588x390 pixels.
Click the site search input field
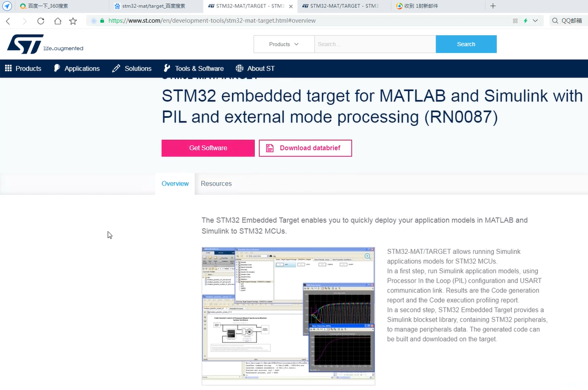click(375, 44)
